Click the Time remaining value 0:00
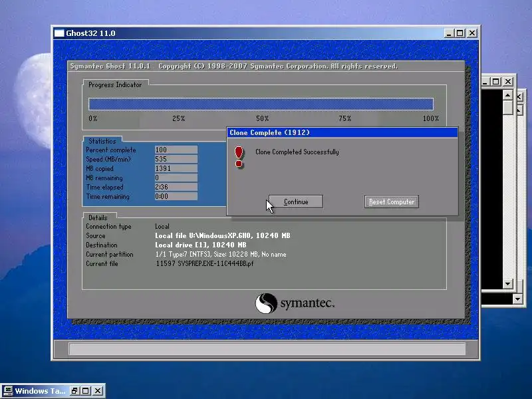Viewport: 532px width, 399px height. coord(176,196)
